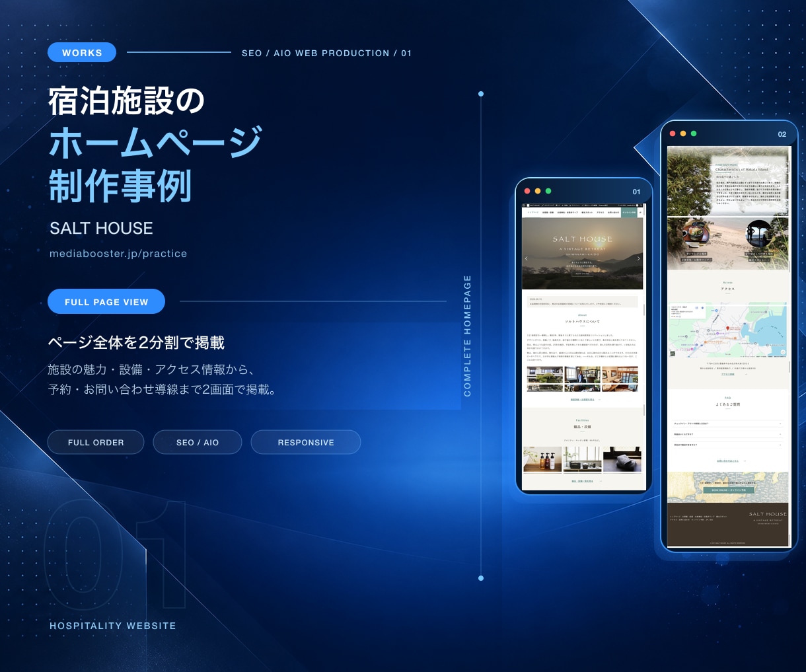Image resolution: width=806 pixels, height=672 pixels.
Task: Click the '02' label in mockup 02 title bar
Action: (x=782, y=134)
